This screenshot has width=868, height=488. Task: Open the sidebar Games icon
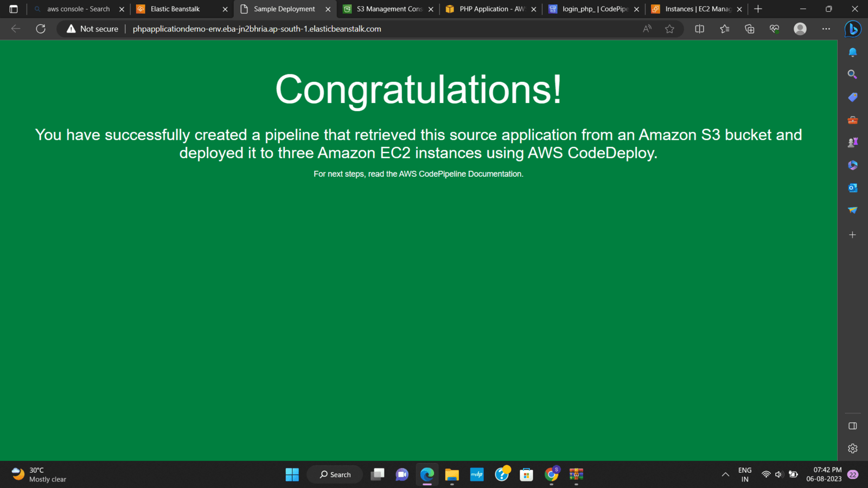853,142
